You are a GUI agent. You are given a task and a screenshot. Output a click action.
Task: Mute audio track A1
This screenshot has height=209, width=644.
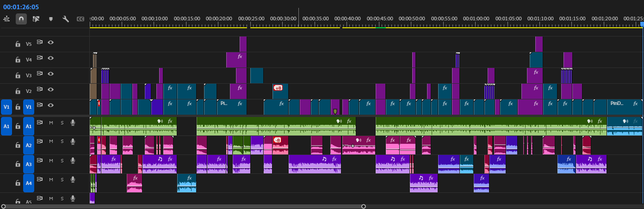tap(51, 123)
